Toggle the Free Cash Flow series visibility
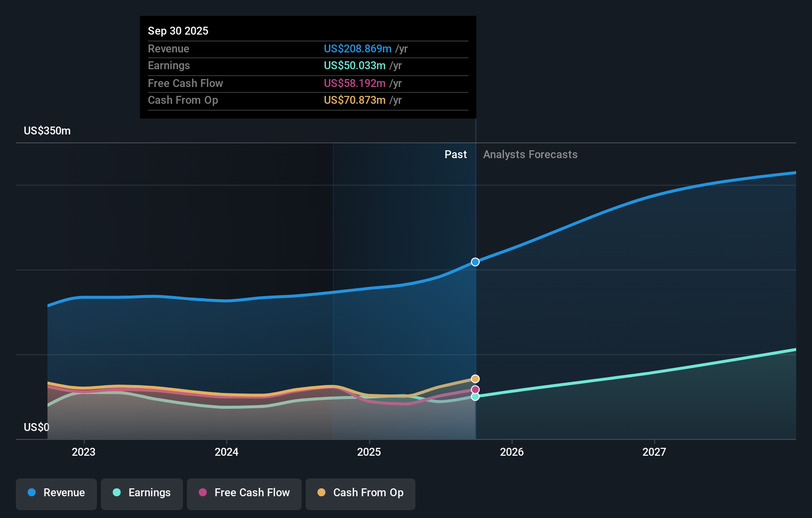Screen dimensions: 812x518 coord(244,493)
